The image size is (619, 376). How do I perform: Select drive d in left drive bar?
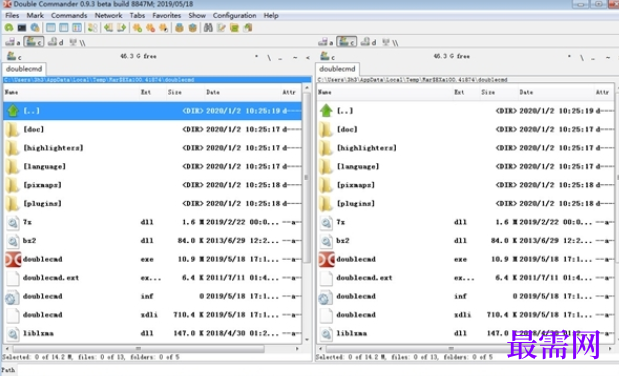point(56,42)
